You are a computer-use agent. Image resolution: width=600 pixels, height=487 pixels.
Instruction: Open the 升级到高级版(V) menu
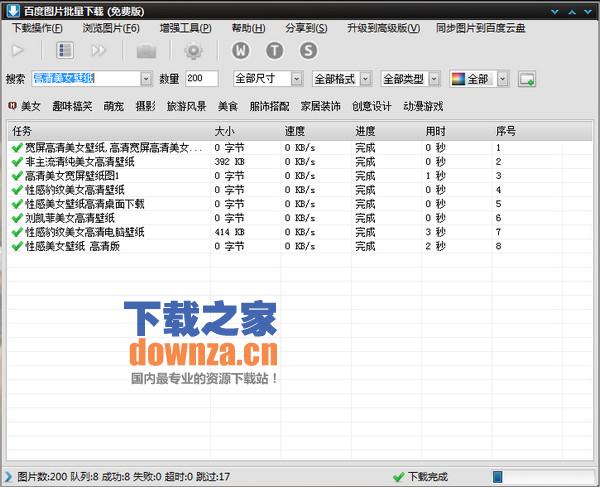click(x=383, y=28)
